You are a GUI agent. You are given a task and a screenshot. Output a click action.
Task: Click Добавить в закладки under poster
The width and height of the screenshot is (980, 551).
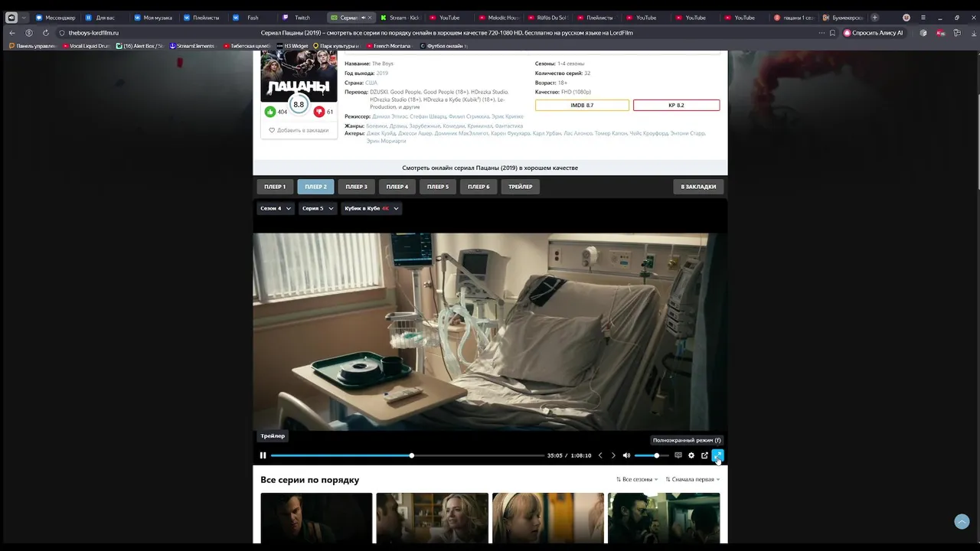(x=299, y=130)
